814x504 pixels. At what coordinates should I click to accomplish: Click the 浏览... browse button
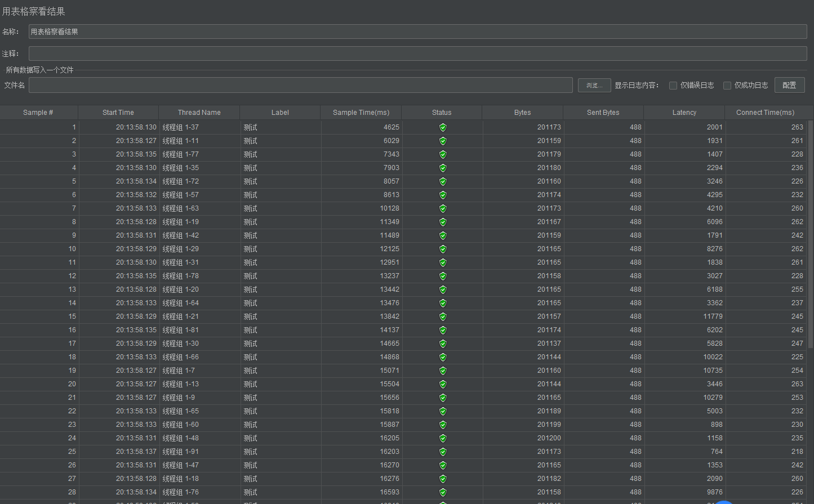[594, 86]
